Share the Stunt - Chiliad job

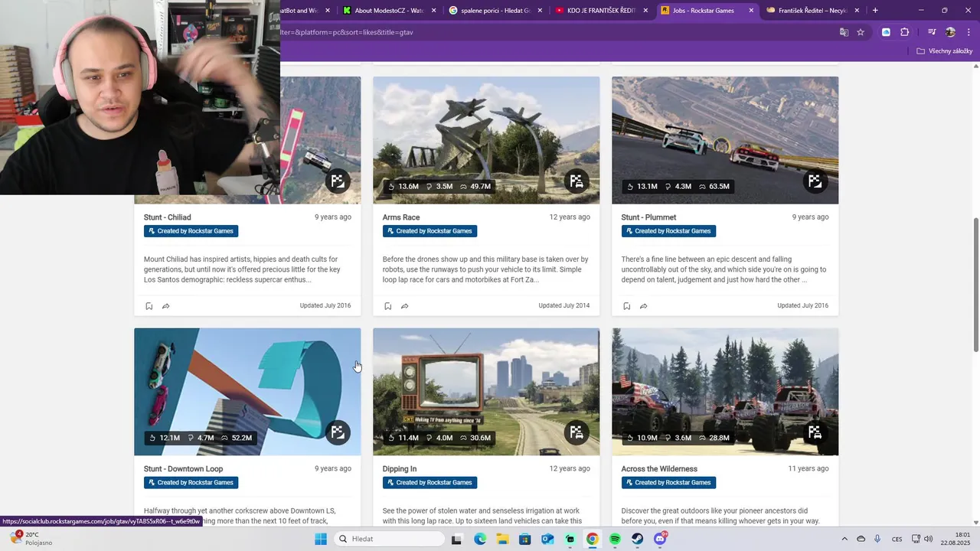pyautogui.click(x=166, y=306)
